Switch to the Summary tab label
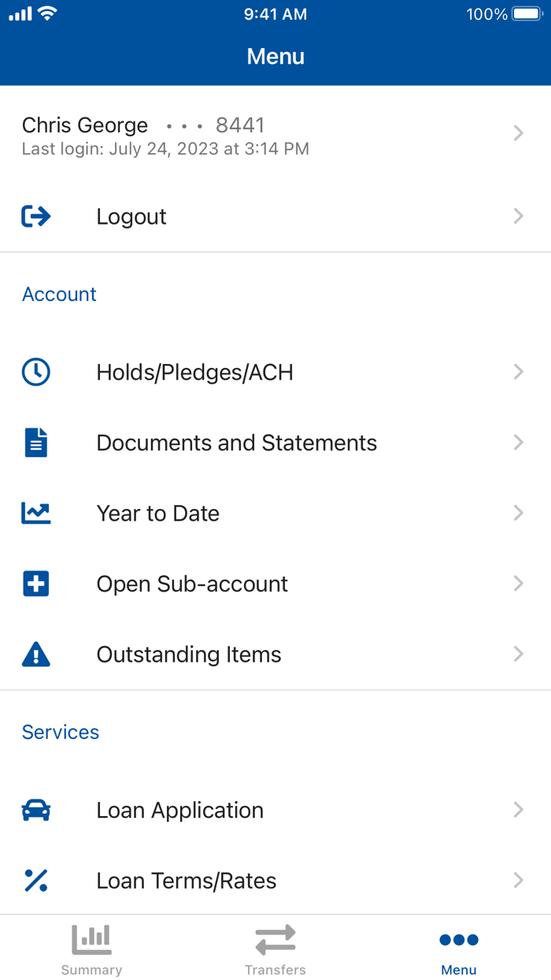Screen dimensions: 551x980 91,970
